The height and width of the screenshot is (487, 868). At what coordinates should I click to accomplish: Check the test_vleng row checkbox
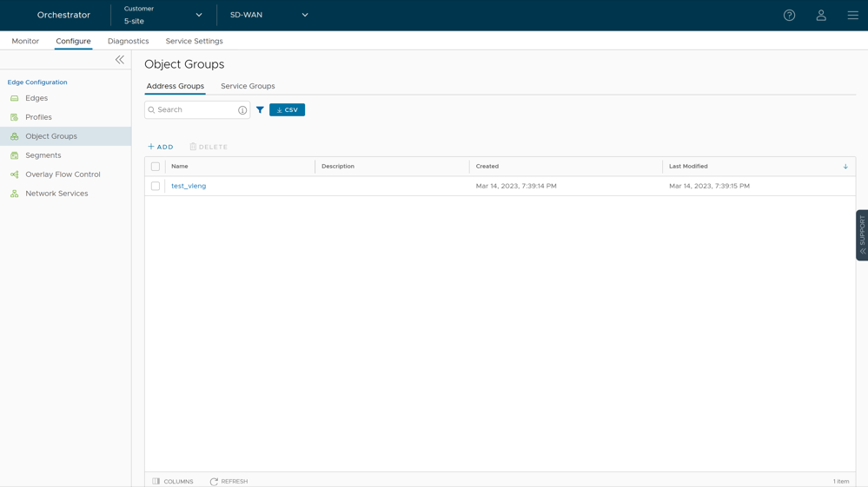156,186
